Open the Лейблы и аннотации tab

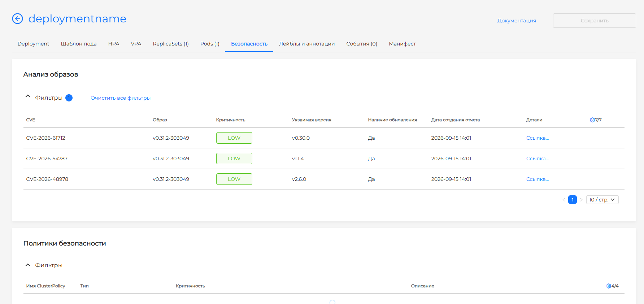(x=307, y=44)
